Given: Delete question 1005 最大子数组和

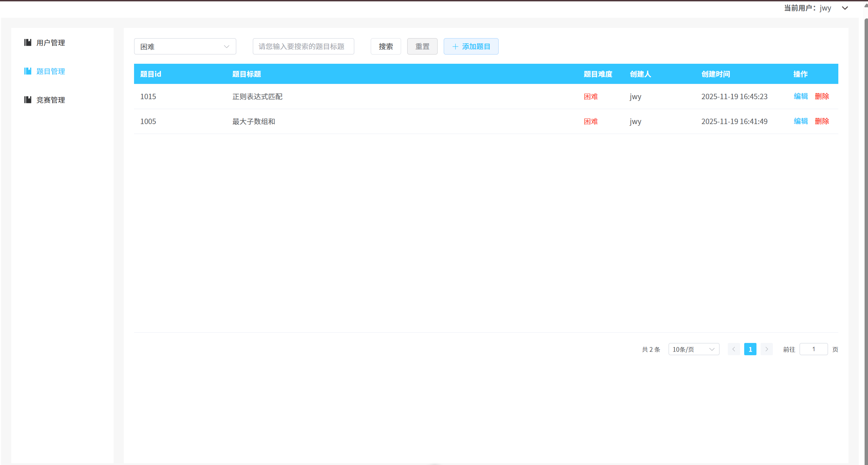Looking at the screenshot, I should pos(822,121).
